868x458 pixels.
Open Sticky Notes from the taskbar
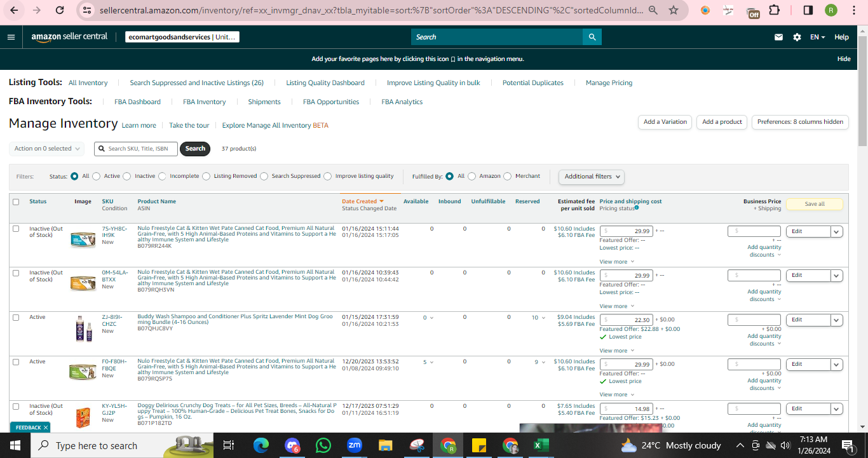tap(478, 445)
